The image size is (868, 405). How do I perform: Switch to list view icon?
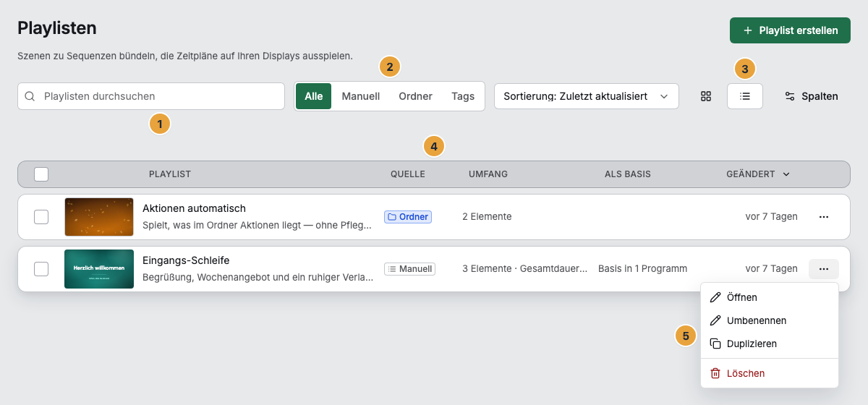pyautogui.click(x=745, y=96)
